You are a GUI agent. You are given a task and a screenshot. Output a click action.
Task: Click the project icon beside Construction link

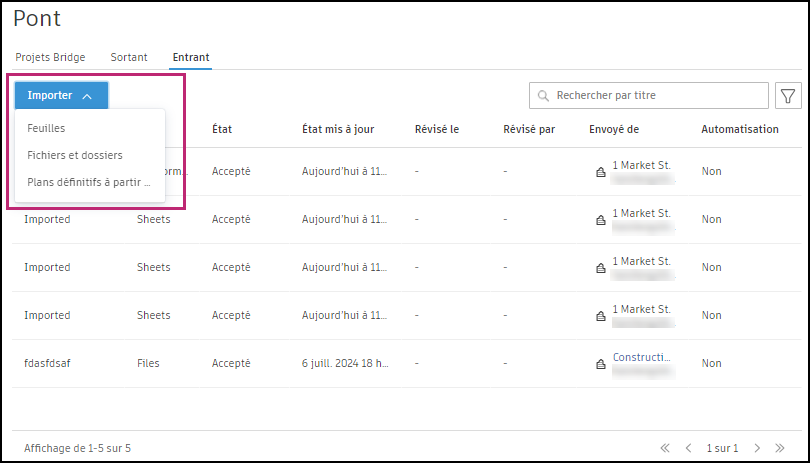click(x=600, y=365)
